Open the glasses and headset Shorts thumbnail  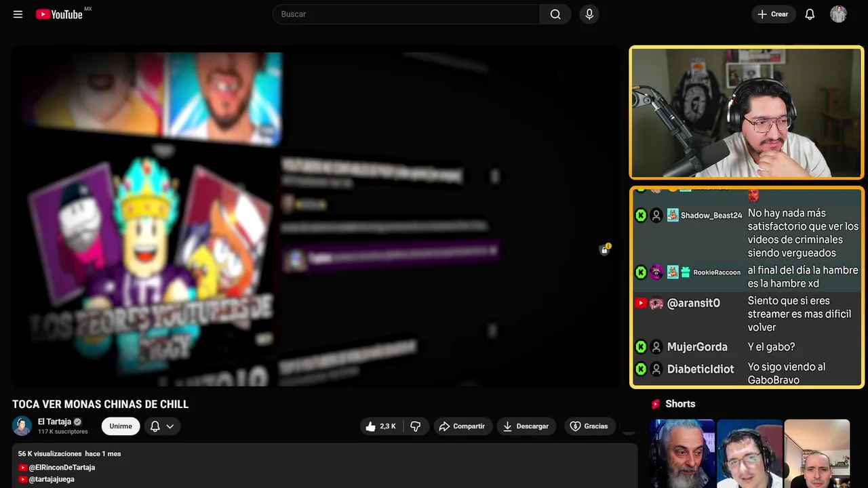[x=749, y=453]
